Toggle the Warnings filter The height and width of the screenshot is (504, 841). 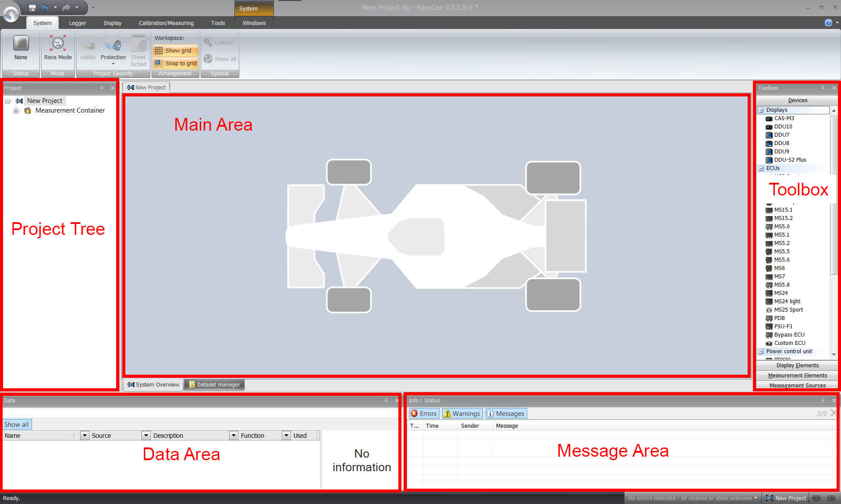tap(462, 414)
